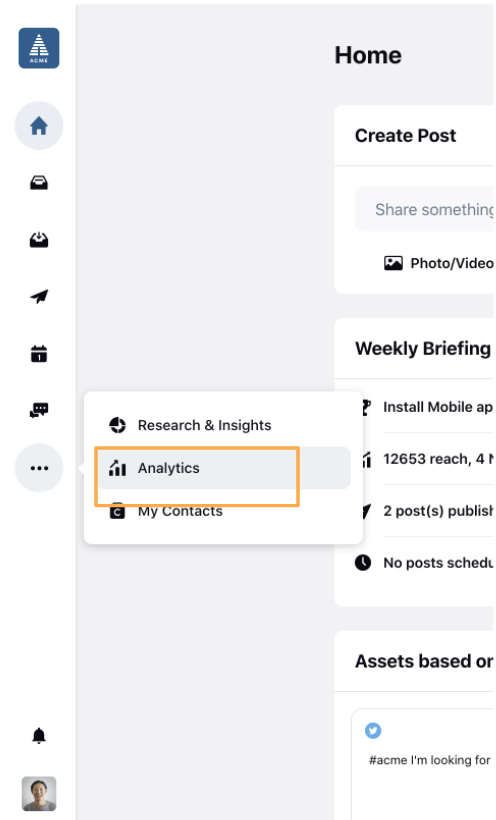Toggle the three-dots more menu button
Viewport: 496px width, 820px height.
pyautogui.click(x=39, y=468)
